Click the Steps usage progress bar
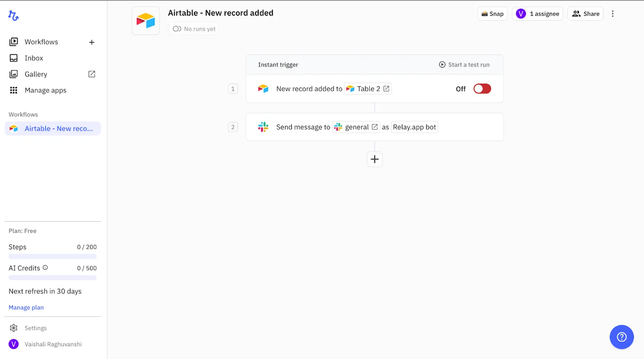644x359 pixels. click(x=53, y=256)
